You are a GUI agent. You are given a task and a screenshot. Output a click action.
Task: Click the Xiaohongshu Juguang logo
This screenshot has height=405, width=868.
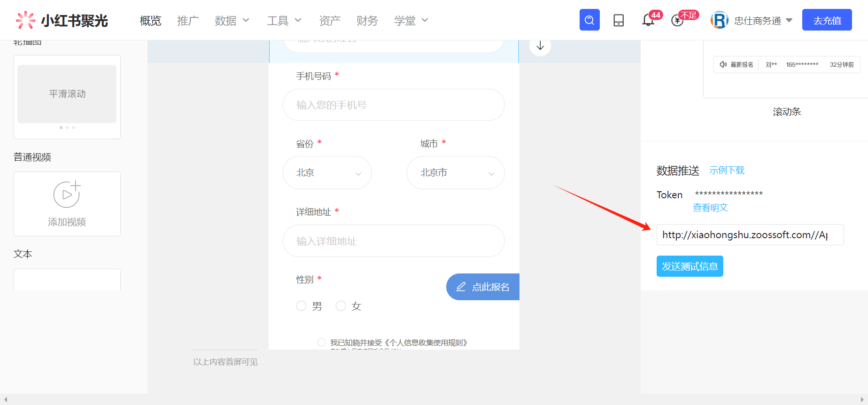pyautogui.click(x=62, y=20)
